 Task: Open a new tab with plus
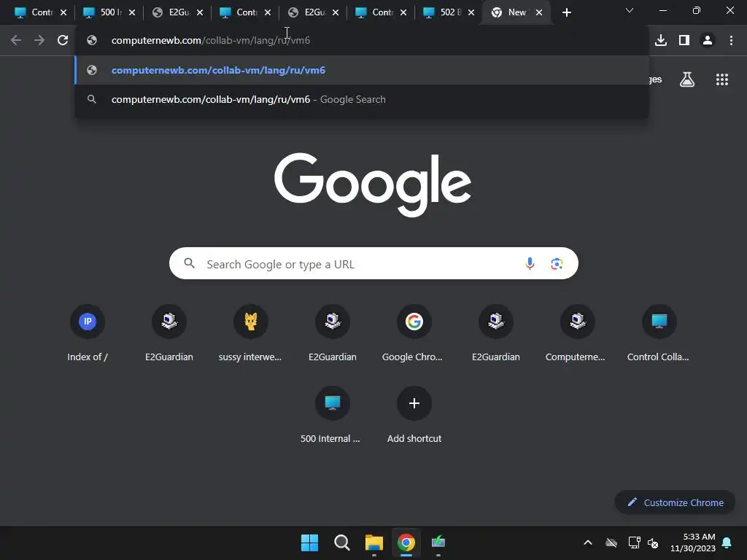[566, 12]
